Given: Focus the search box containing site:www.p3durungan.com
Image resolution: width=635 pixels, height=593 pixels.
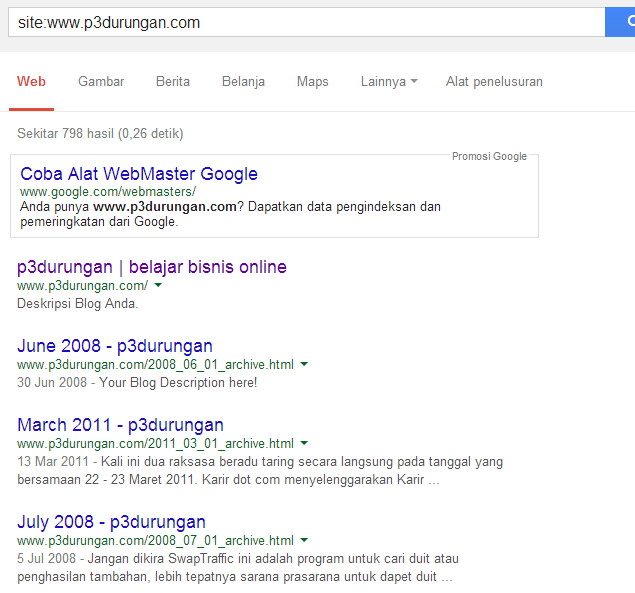Looking at the screenshot, I should click(x=307, y=22).
